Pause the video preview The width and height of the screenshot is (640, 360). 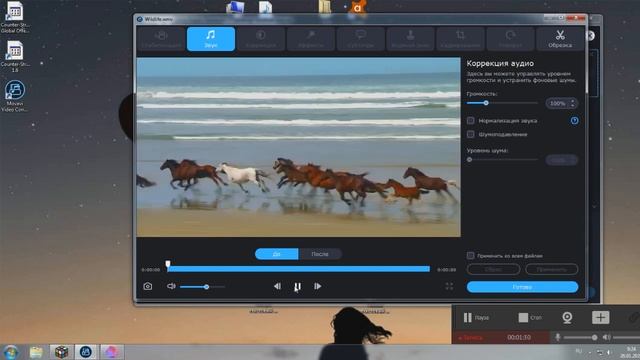click(x=298, y=287)
